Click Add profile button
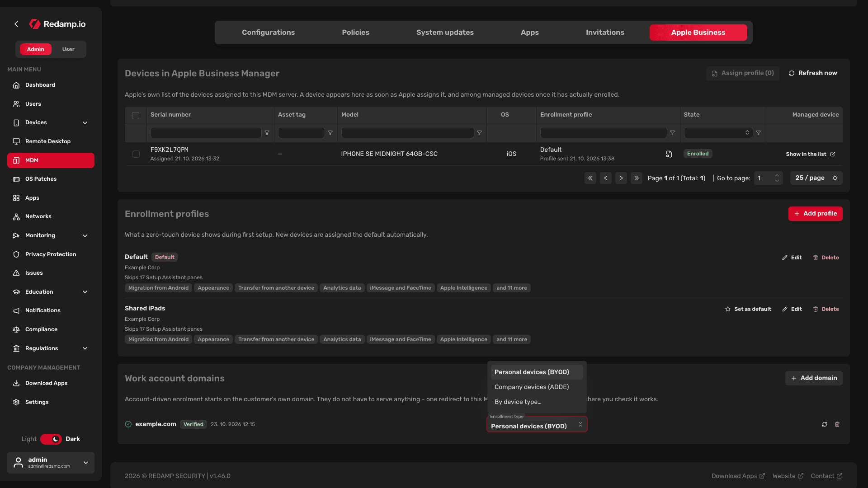The height and width of the screenshot is (488, 868). tap(816, 214)
